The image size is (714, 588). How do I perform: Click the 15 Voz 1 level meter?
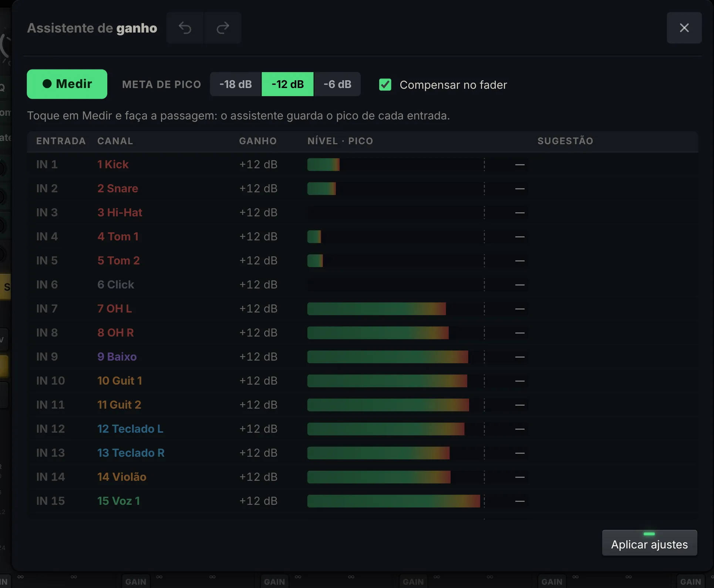(417, 501)
